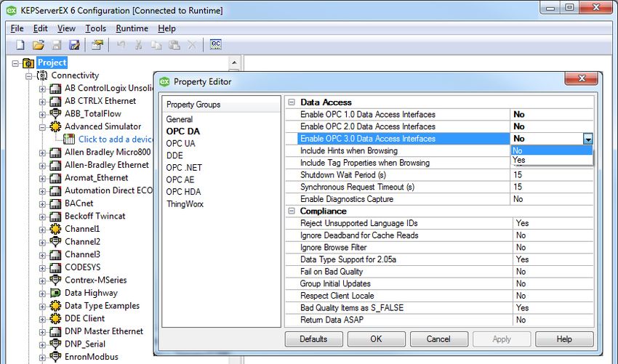
Task: Click the Paste toolbar icon
Action: tap(174, 45)
